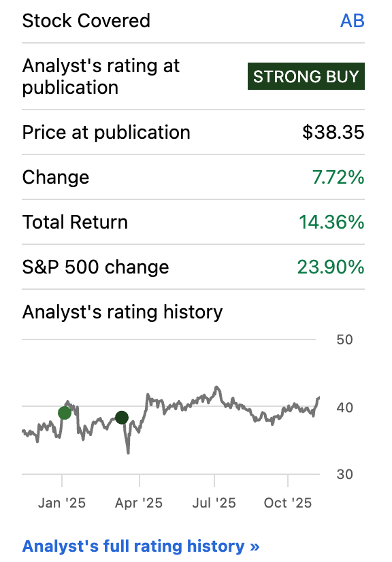Select the AB stock ticker link

tap(353, 20)
